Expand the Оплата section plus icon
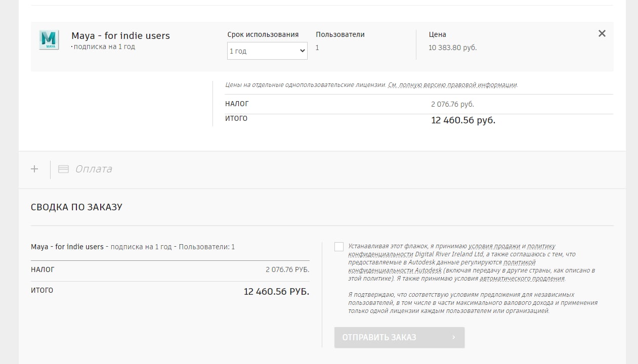Image resolution: width=638 pixels, height=364 pixels. coord(34,169)
